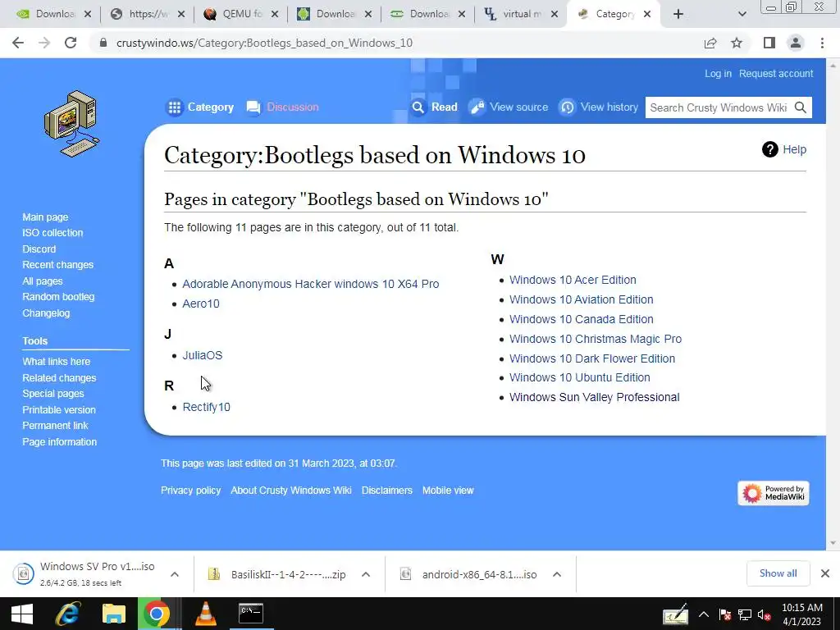This screenshot has width=840, height=630.
Task: Click the network tray icon
Action: (x=745, y=615)
